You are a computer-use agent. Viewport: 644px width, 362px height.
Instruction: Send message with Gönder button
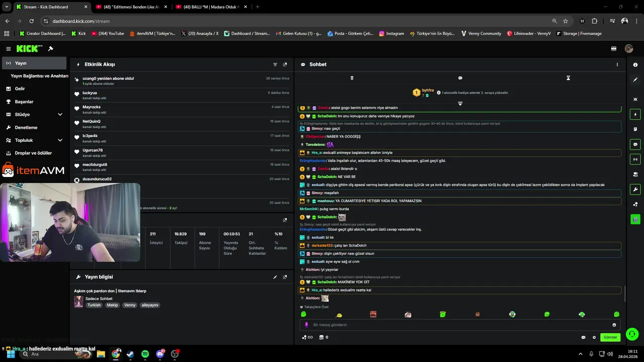coord(610,337)
